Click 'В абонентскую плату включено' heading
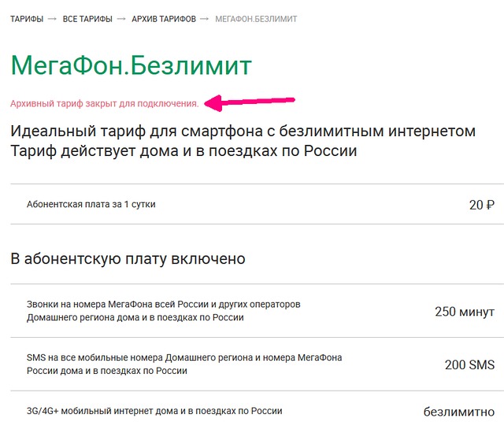The height and width of the screenshot is (422, 504). point(128,259)
